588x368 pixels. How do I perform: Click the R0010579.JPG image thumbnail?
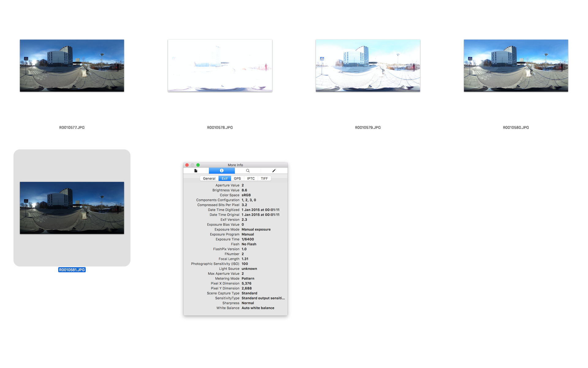368,66
